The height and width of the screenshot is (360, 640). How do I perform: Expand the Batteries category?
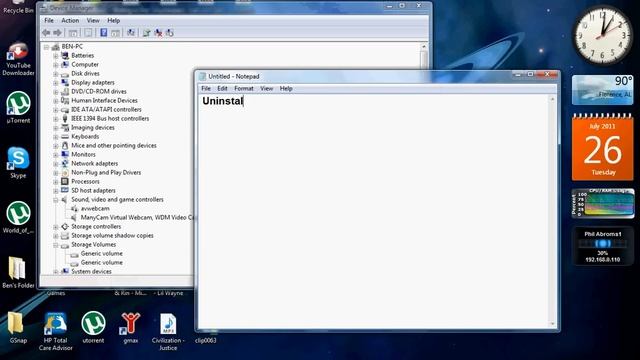coord(56,56)
